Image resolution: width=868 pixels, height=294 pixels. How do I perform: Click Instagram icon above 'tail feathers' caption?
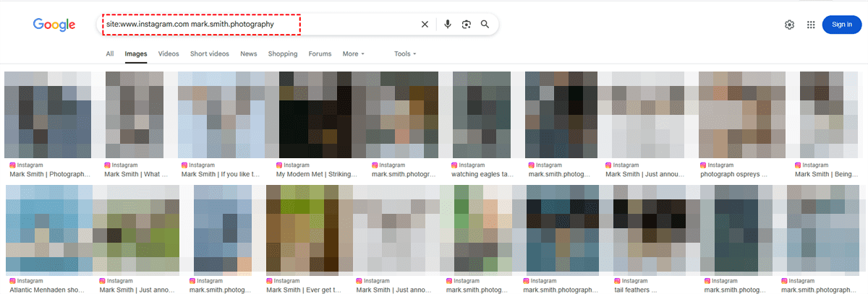coord(617,281)
